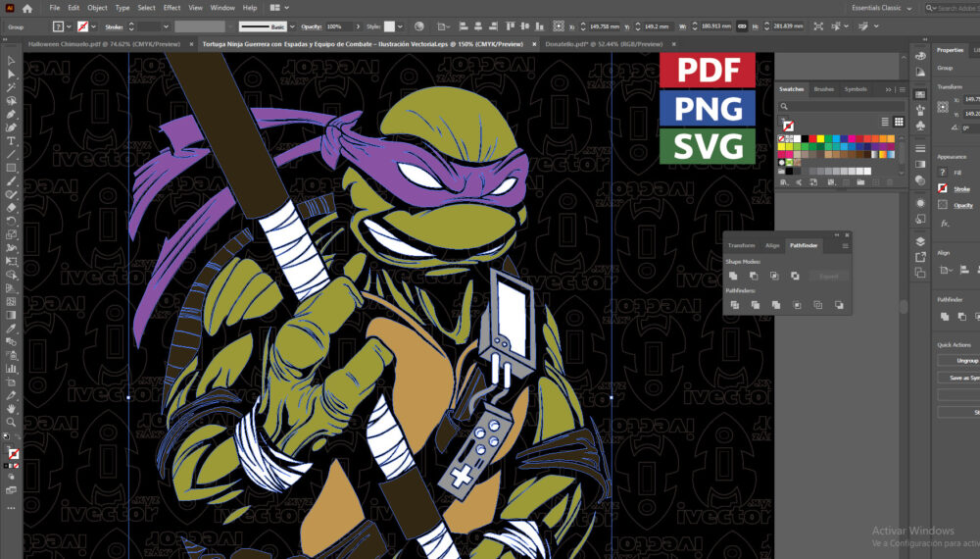Open the Effect menu
The height and width of the screenshot is (559, 980).
[x=171, y=8]
